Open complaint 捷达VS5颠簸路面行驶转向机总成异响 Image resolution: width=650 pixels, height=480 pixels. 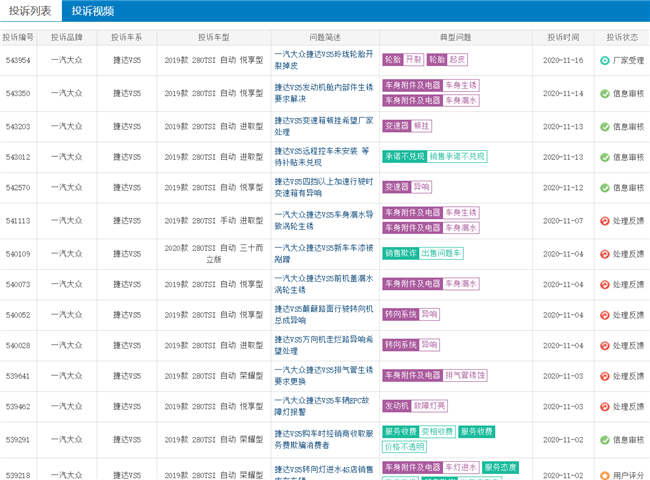[x=324, y=315]
